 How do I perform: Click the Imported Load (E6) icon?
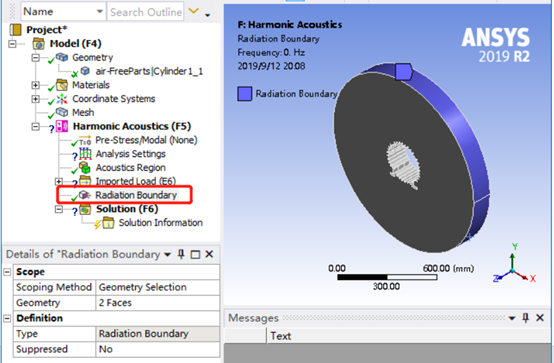pos(85,181)
